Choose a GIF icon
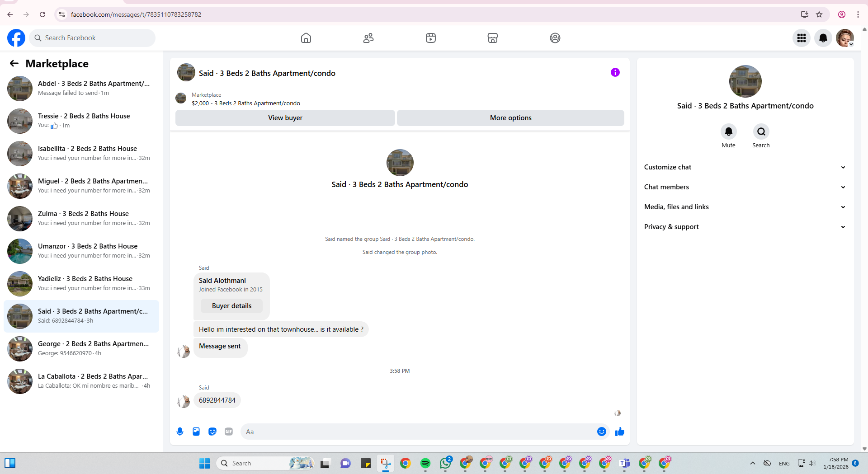Screen dimensions: 868x474 [229, 432]
